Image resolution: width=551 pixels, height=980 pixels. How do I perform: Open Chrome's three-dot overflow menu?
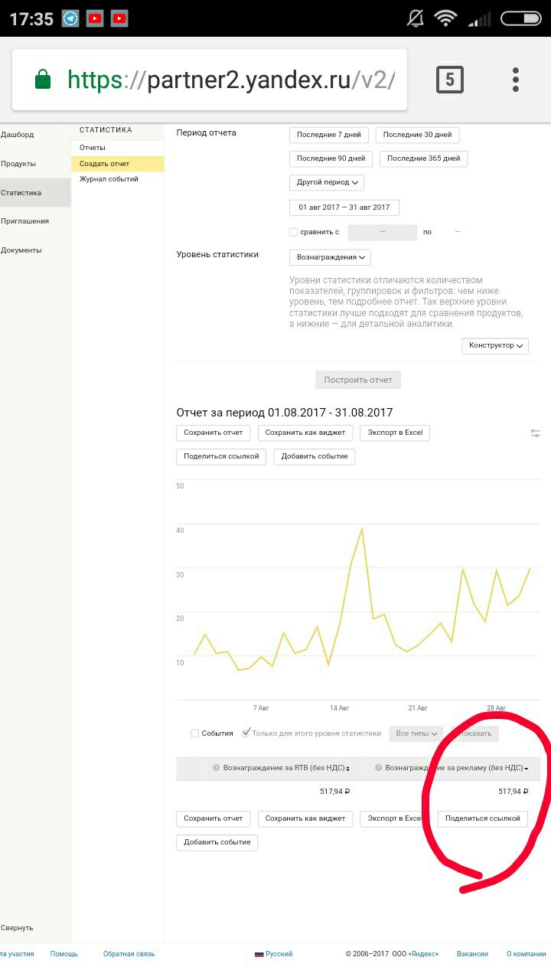pos(516,80)
